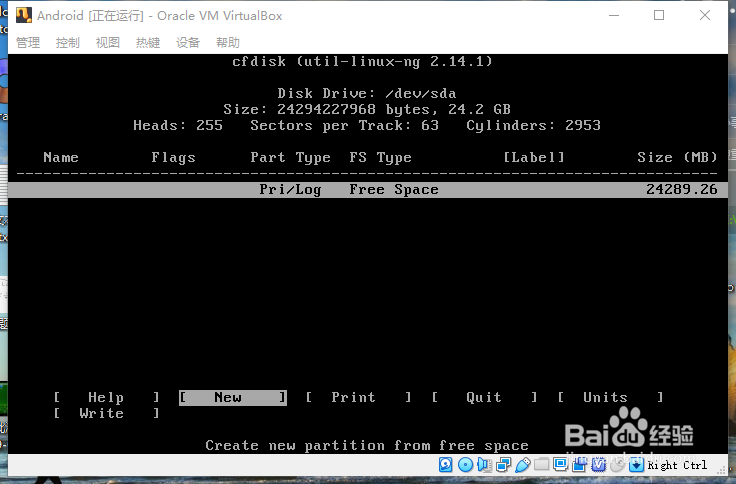Click the cfdisk version title line
736x484 pixels.
362,61
